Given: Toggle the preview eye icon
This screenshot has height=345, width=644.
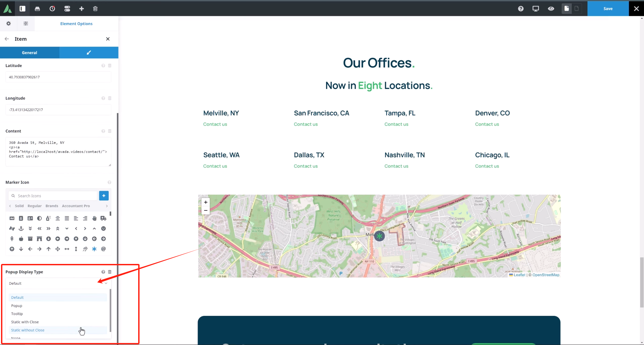Looking at the screenshot, I should pos(551,9).
